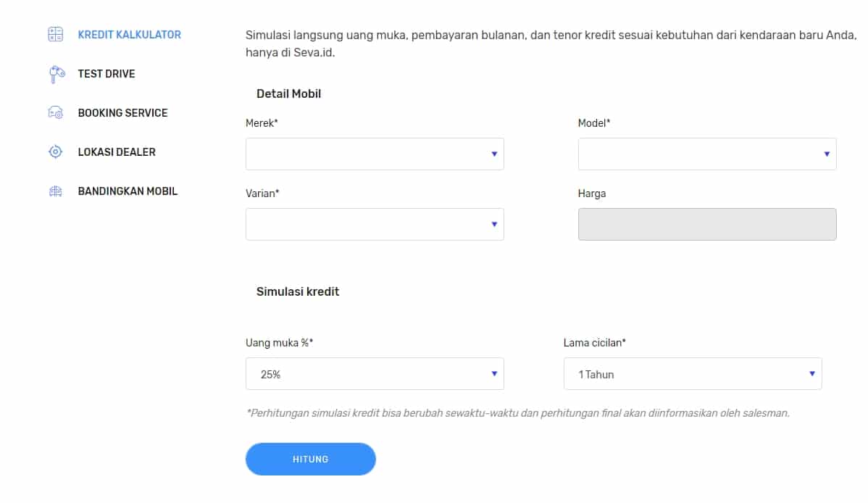Expand the Merek dropdown
Screen dimensions: 868x503
pos(375,154)
